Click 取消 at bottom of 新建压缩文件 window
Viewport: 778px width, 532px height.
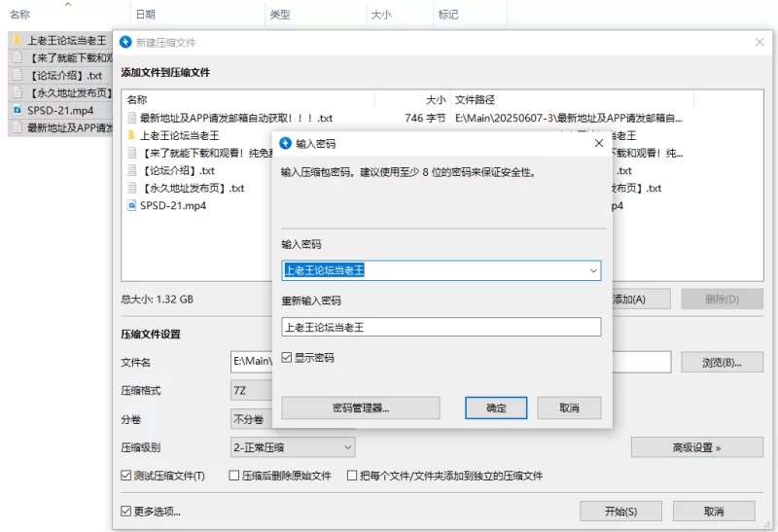click(714, 512)
